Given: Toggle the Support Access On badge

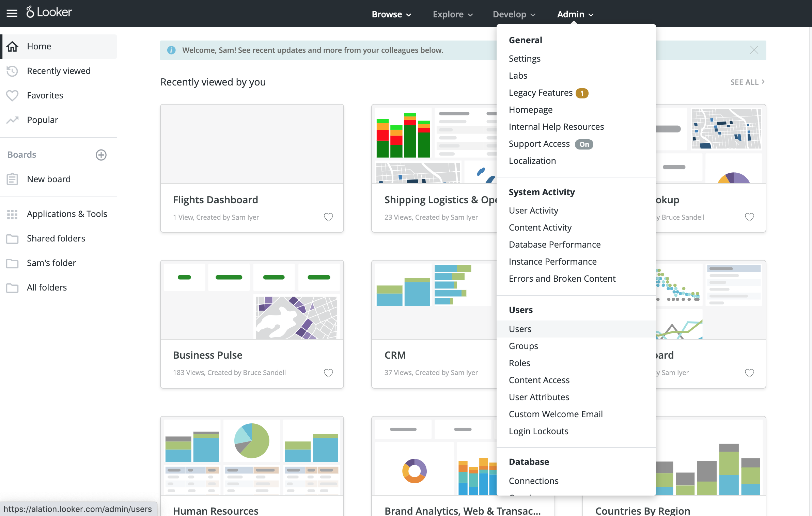Looking at the screenshot, I should coord(584,144).
